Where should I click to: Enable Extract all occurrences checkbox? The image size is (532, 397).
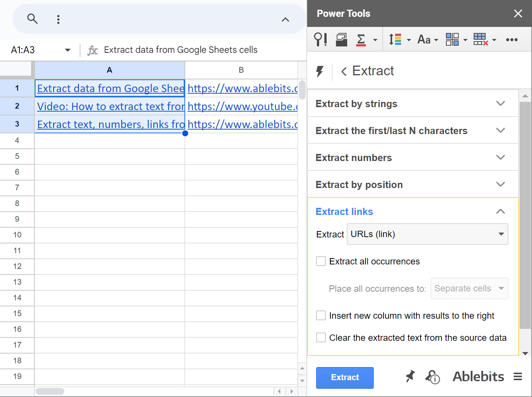(x=321, y=261)
